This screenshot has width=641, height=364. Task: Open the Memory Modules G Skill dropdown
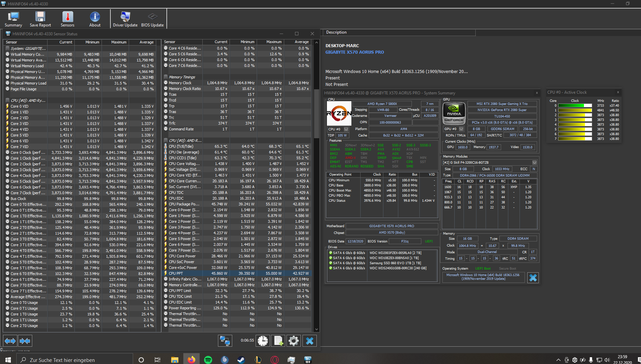tap(534, 163)
